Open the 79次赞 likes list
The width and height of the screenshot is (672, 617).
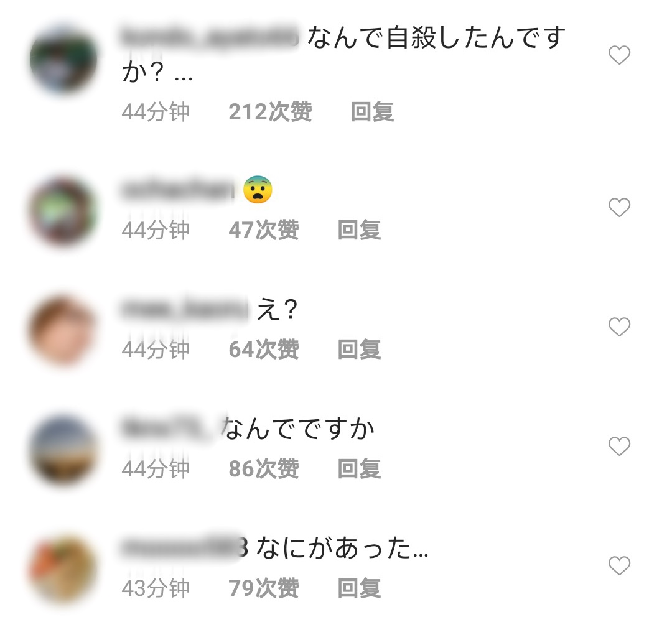tap(264, 588)
